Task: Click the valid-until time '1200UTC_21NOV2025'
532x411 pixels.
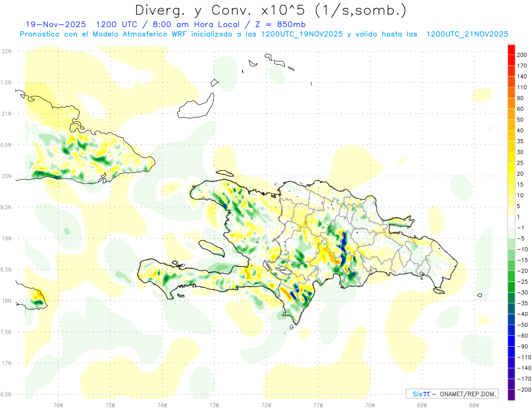Action: coord(467,34)
